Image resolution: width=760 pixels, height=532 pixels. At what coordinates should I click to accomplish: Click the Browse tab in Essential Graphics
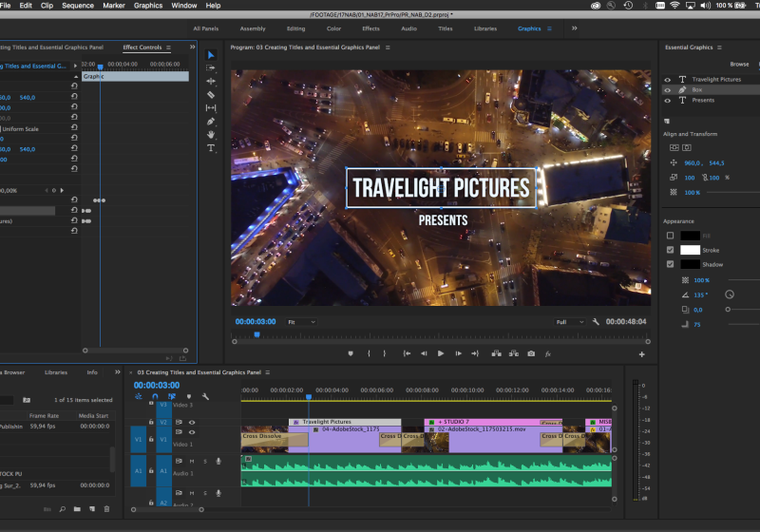[739, 64]
